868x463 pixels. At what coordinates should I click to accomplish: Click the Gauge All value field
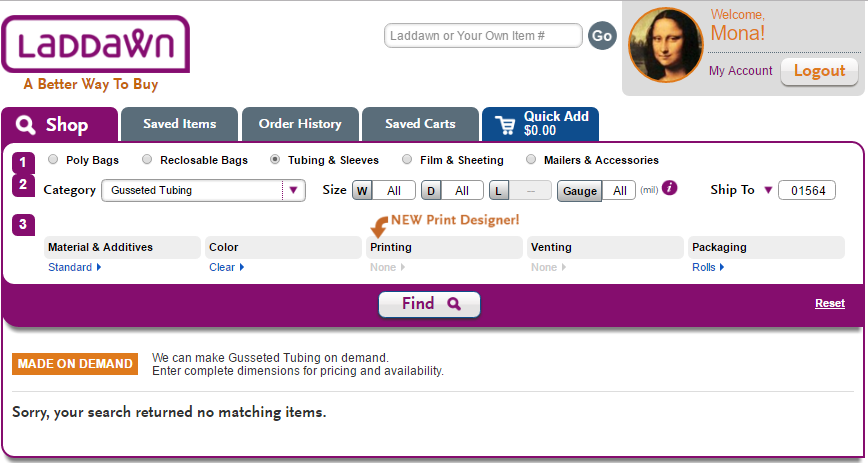619,191
